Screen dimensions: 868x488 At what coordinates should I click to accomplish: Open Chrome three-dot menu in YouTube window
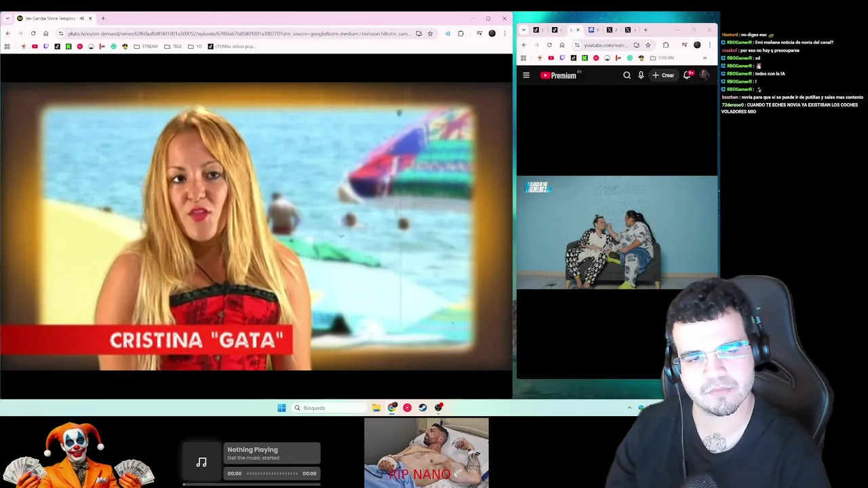tap(710, 45)
